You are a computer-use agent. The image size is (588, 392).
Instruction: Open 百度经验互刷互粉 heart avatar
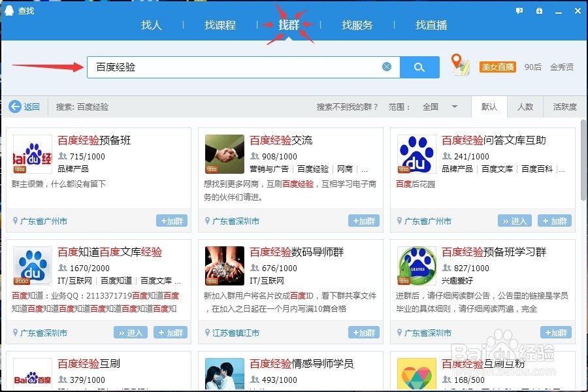pyautogui.click(x=417, y=373)
